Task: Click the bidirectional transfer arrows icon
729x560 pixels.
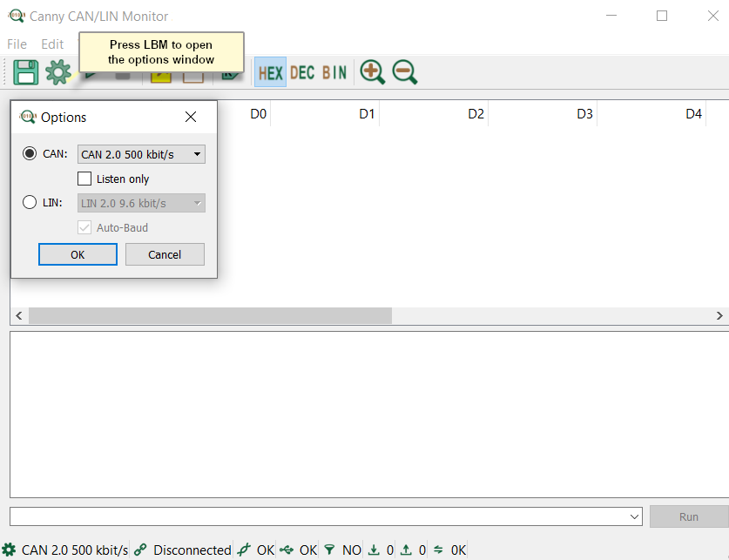Action: coord(438,550)
